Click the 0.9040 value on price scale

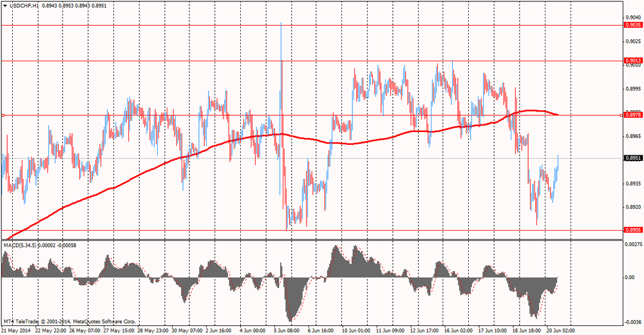tap(632, 17)
